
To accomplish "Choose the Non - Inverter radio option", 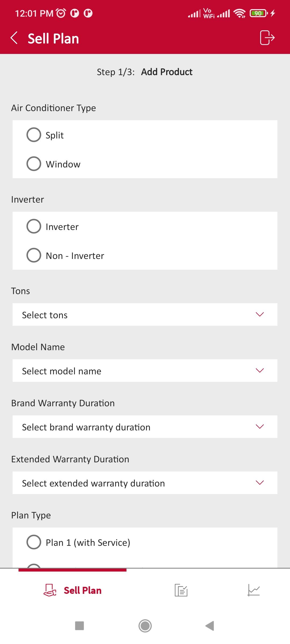I will pyautogui.click(x=145, y=255).
